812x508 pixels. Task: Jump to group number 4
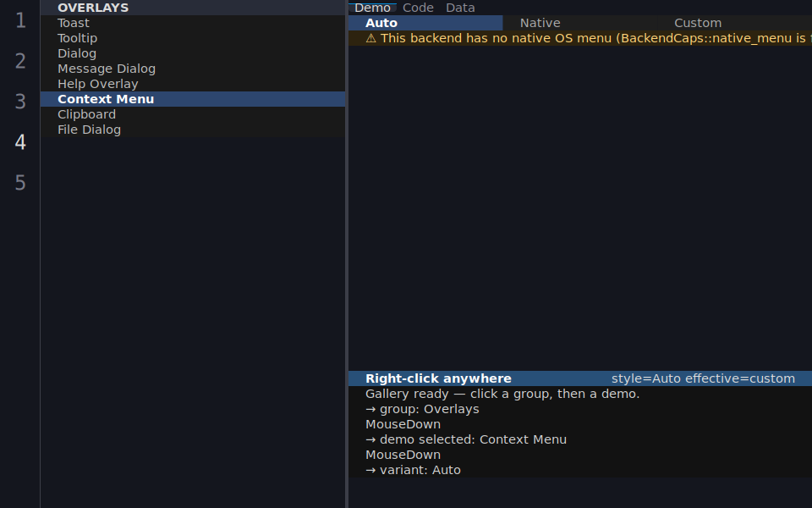click(20, 142)
